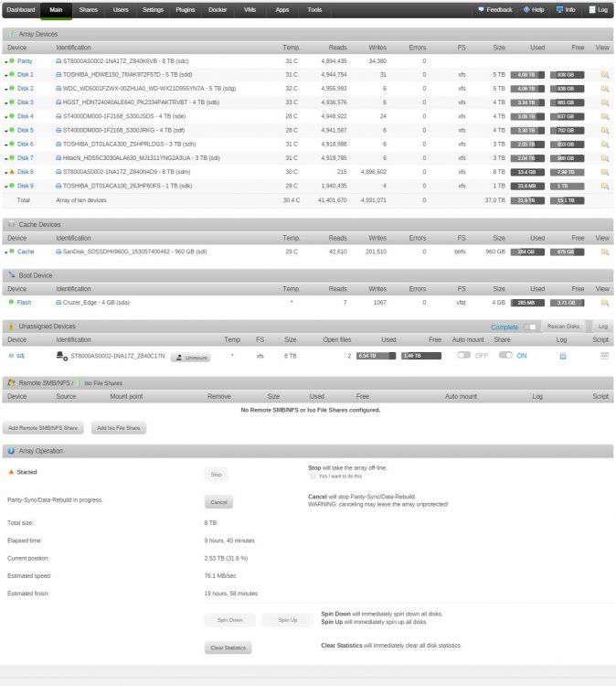Click the ST8000AS0002 unassigned drive icon
616x686 pixels.
(61, 356)
